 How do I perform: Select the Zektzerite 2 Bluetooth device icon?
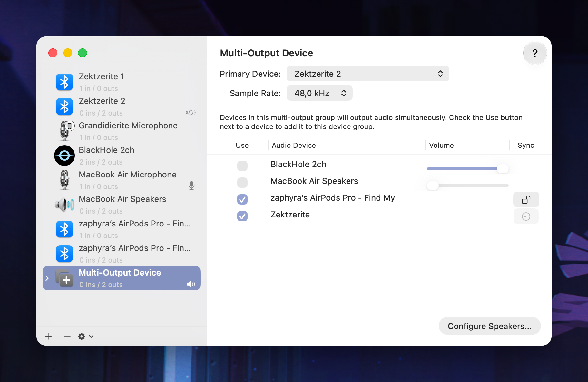coord(64,107)
